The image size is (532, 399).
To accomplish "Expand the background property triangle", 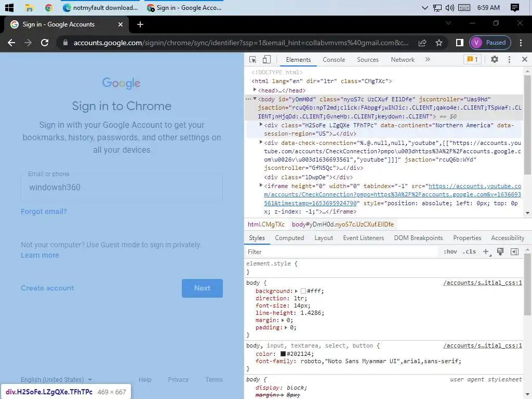I will point(296,291).
